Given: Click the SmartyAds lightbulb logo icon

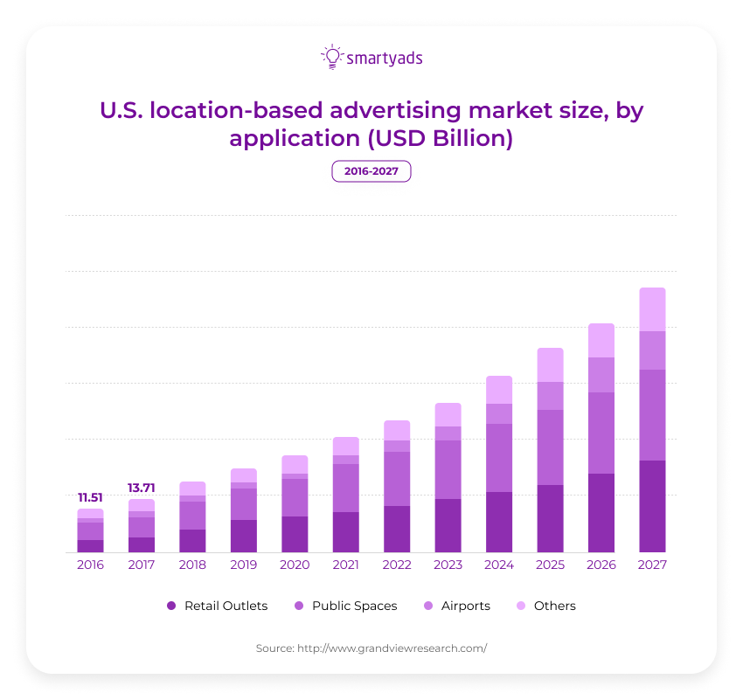Looking at the screenshot, I should (330, 56).
